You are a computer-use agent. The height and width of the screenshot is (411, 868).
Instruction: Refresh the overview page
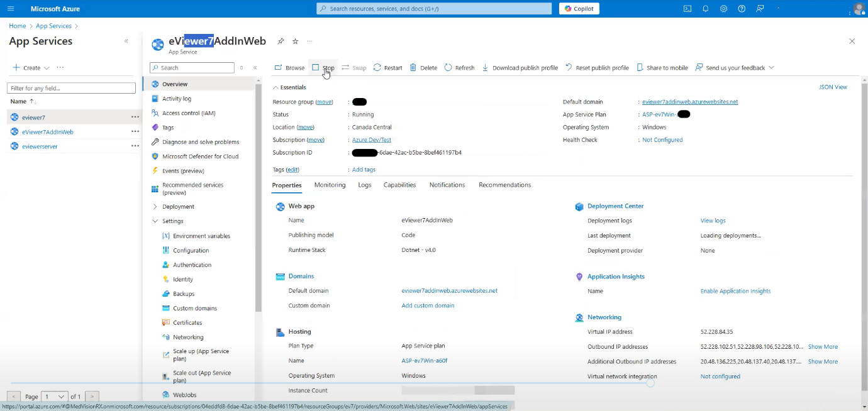tap(459, 68)
